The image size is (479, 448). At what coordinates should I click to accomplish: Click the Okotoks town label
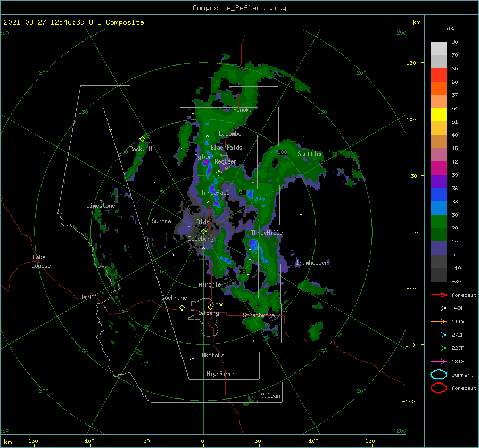213,355
